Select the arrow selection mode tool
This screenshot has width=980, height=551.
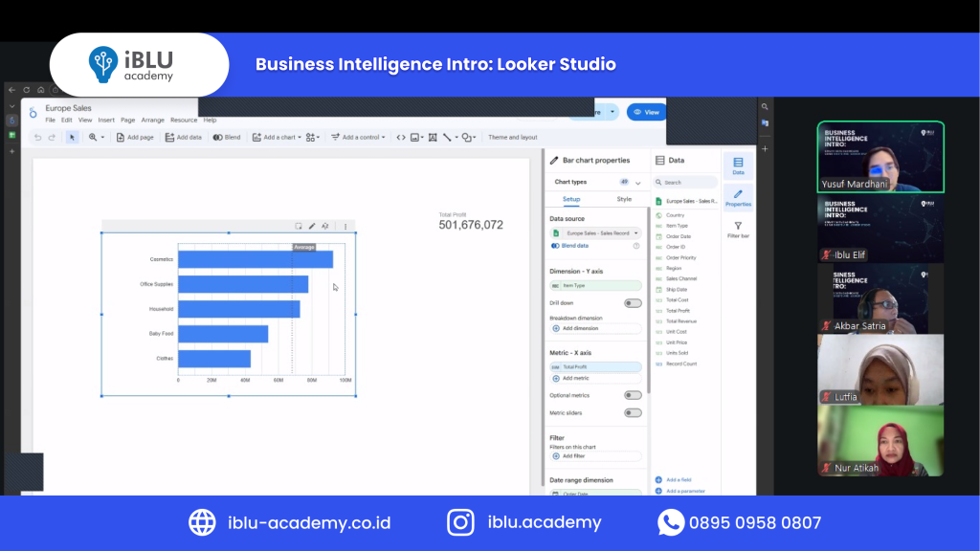[x=72, y=137]
